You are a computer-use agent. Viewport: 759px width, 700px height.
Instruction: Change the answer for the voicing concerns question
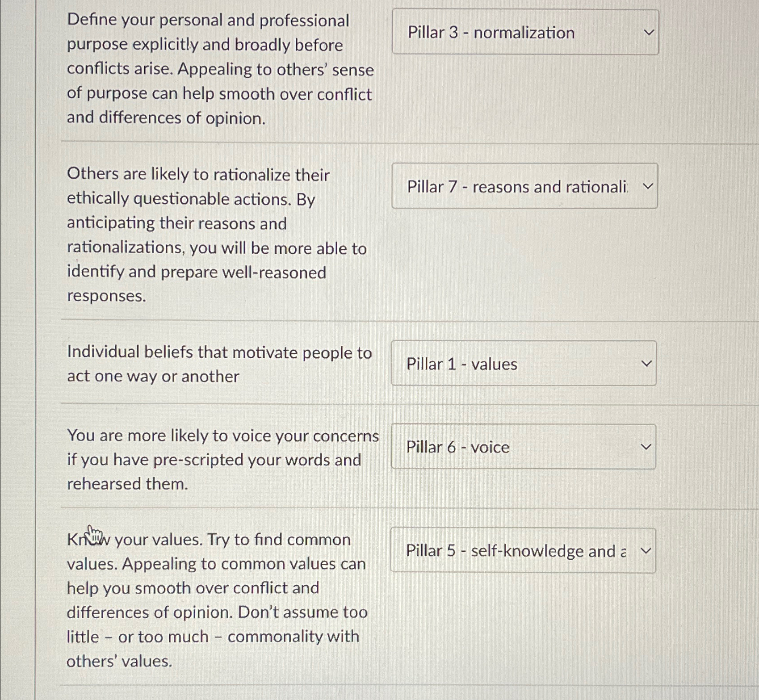[522, 447]
